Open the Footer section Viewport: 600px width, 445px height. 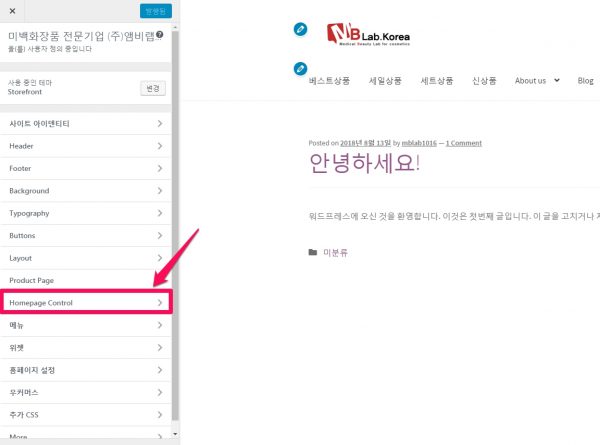[x=86, y=168]
